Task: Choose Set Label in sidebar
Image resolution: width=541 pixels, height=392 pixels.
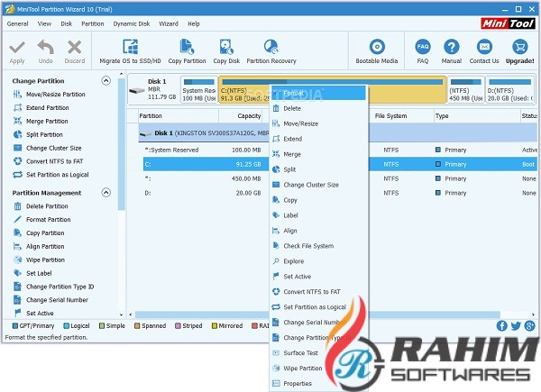Action: (32, 273)
